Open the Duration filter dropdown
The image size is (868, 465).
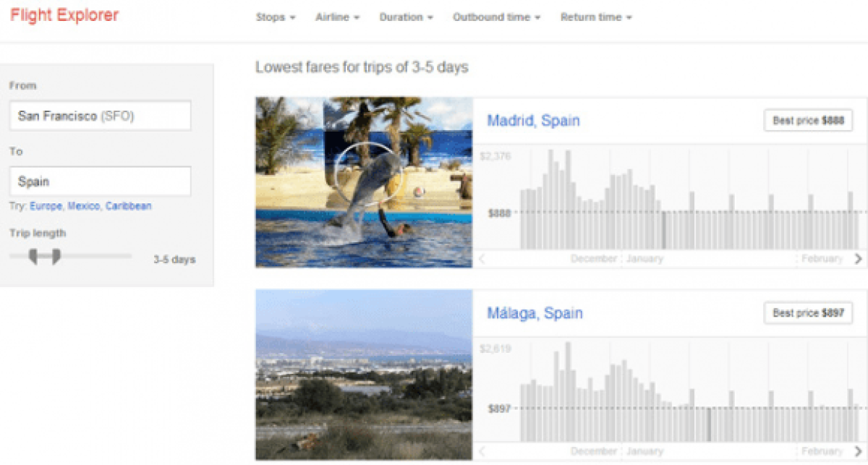click(x=406, y=17)
